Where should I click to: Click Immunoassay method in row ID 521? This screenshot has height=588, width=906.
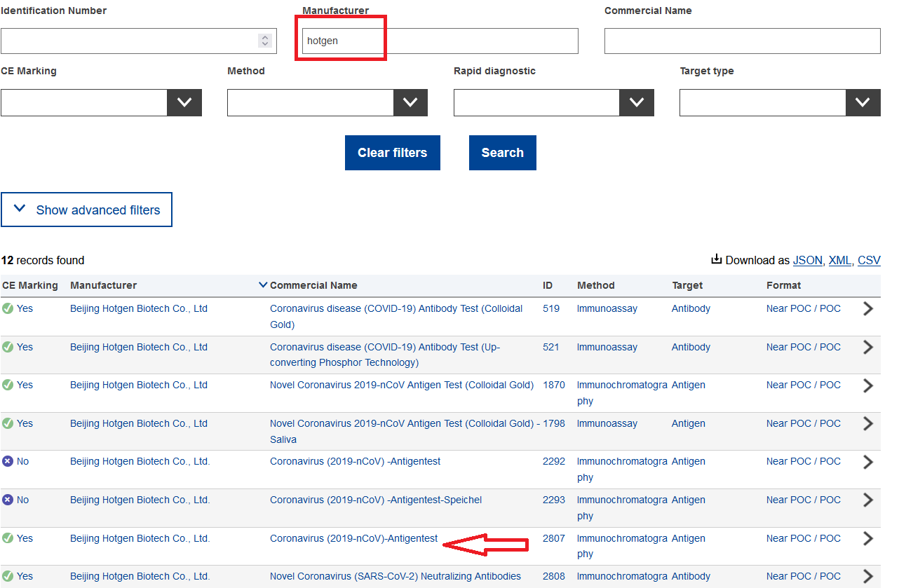coord(607,347)
